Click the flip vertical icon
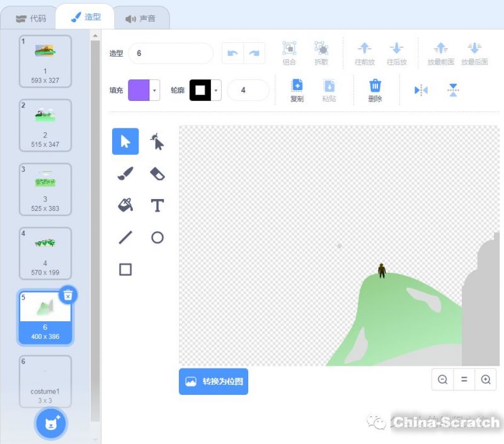 pyautogui.click(x=453, y=90)
